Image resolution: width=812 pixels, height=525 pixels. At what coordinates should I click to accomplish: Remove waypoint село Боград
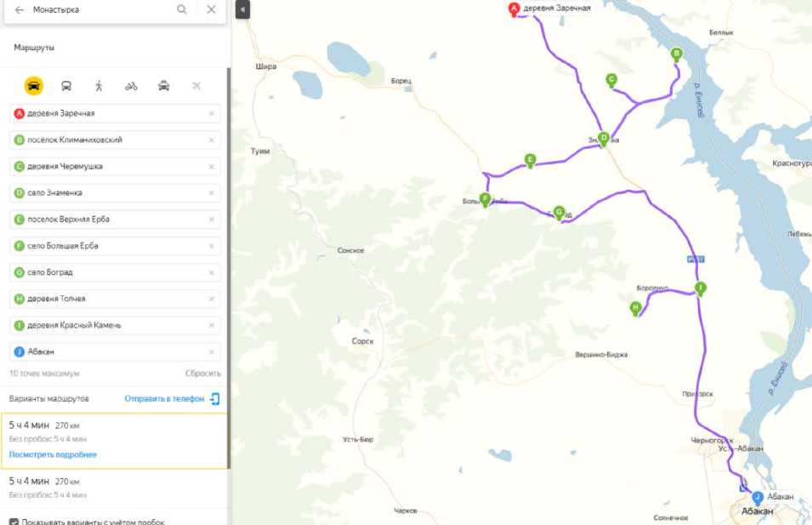[211, 272]
